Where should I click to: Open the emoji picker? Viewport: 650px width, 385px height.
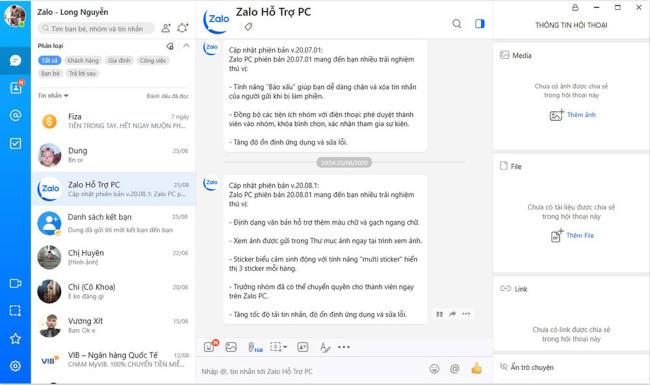(434, 368)
